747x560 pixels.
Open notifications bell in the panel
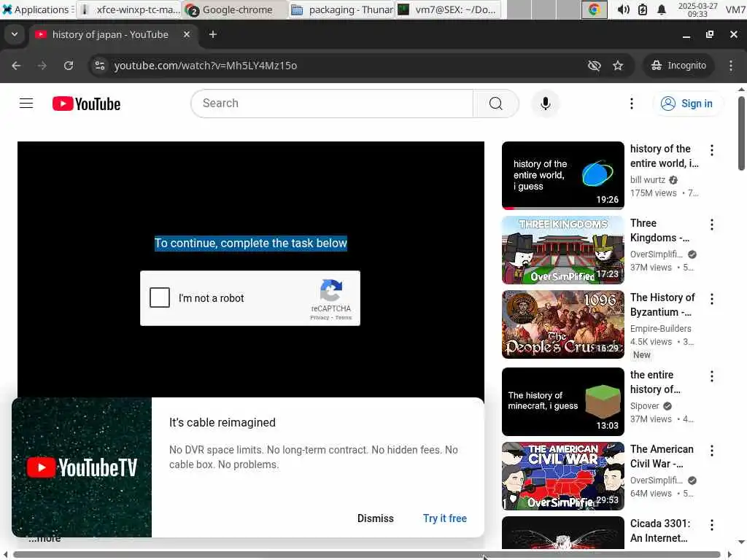[x=661, y=9]
